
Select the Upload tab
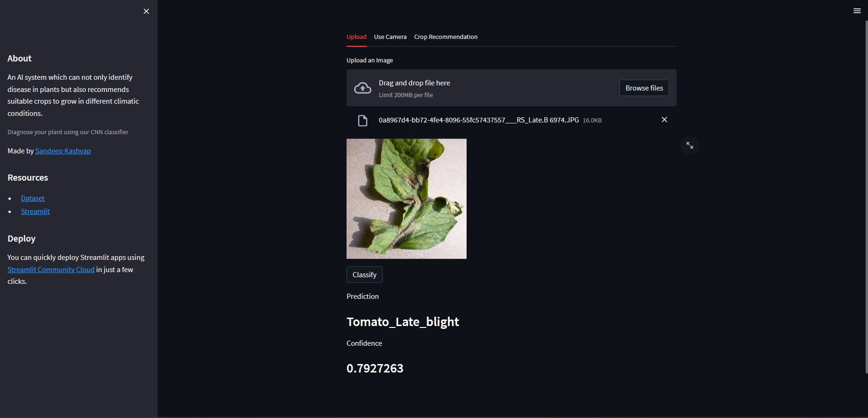pos(356,37)
